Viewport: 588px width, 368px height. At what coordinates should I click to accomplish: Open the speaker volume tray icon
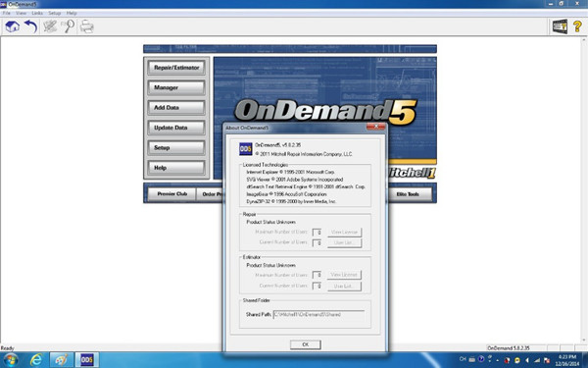coord(527,360)
